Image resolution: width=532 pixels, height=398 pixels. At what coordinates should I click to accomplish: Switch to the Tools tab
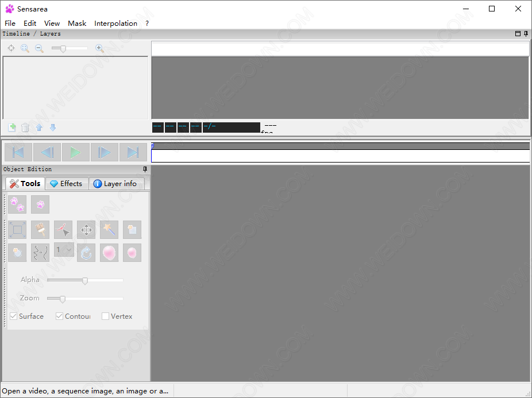click(25, 184)
